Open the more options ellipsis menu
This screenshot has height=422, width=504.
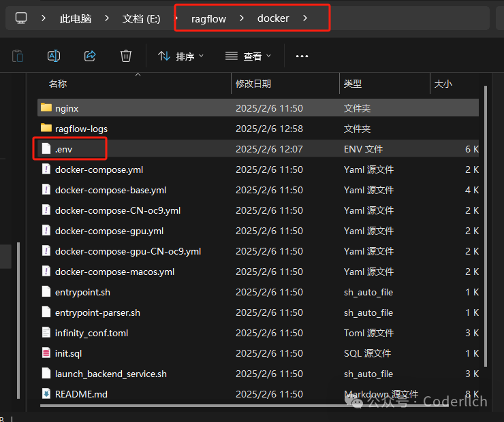coord(302,56)
